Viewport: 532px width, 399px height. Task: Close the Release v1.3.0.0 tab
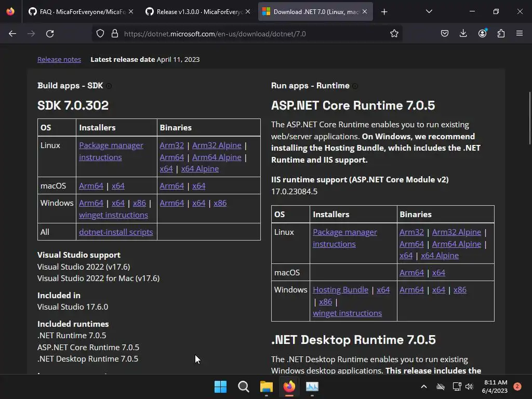(x=248, y=11)
